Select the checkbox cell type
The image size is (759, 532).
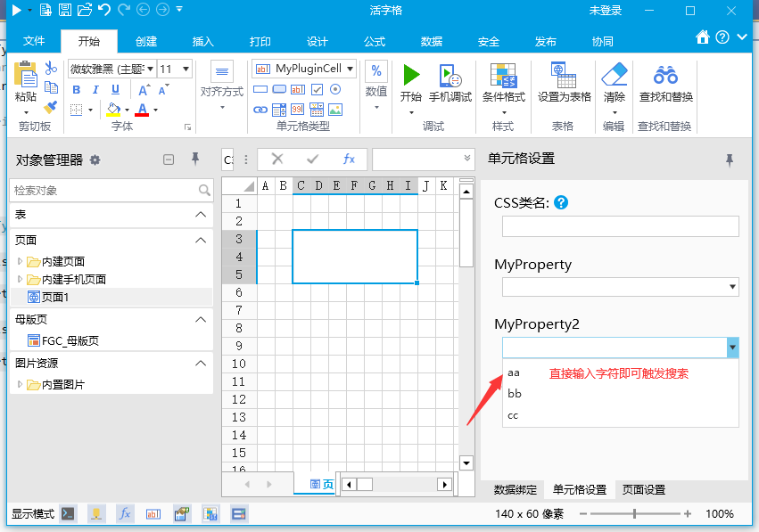click(x=317, y=89)
